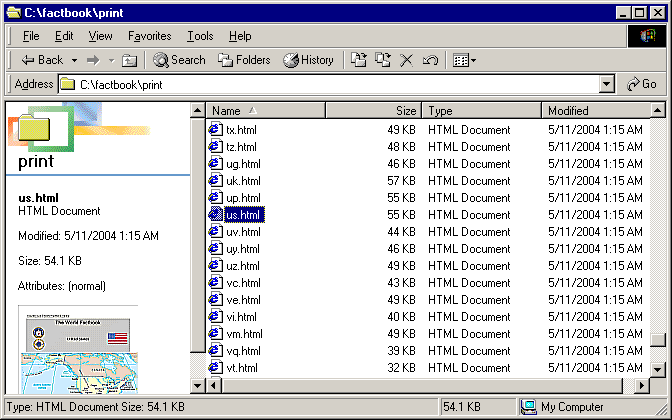672x420 pixels.
Task: Click the Copy To toolbar icon
Action: (x=383, y=60)
